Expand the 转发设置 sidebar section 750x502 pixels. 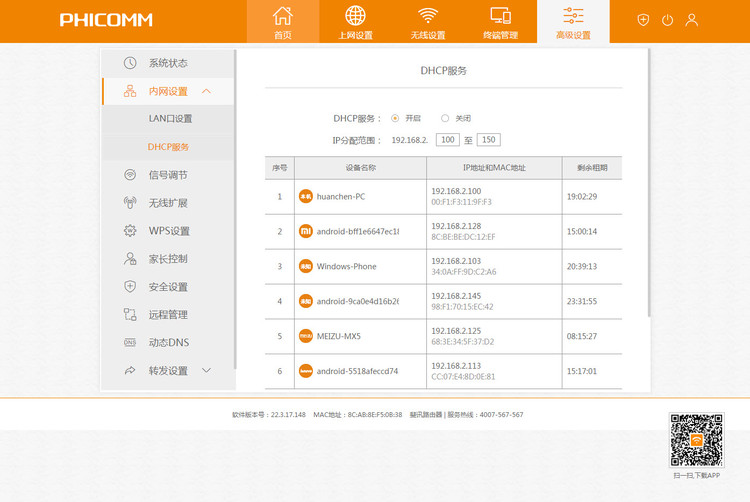206,371
